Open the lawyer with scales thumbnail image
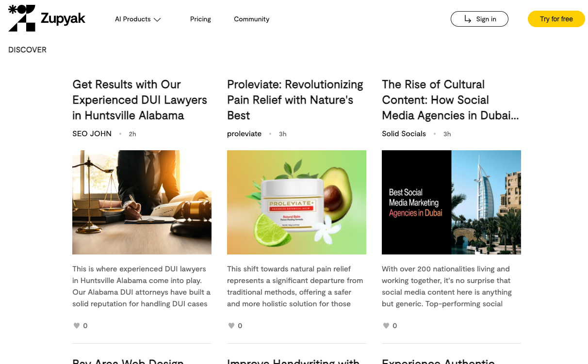 point(142,202)
